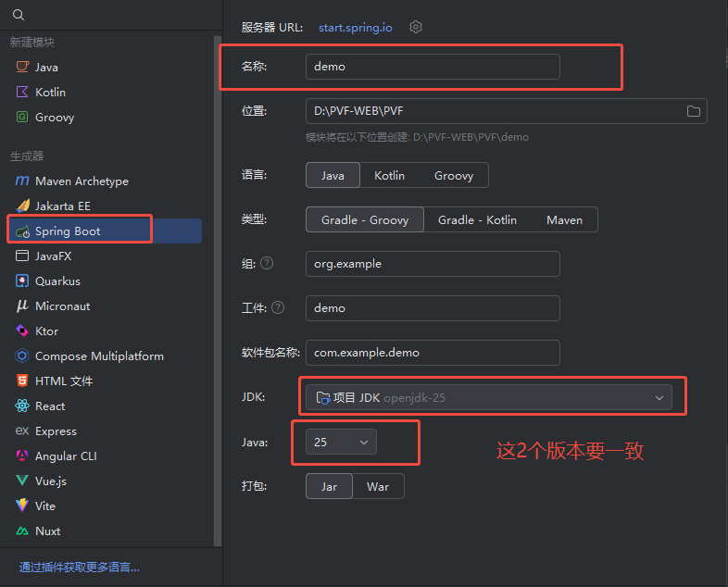Select the Quarkus list item label
This screenshot has height=587, width=728.
57,281
